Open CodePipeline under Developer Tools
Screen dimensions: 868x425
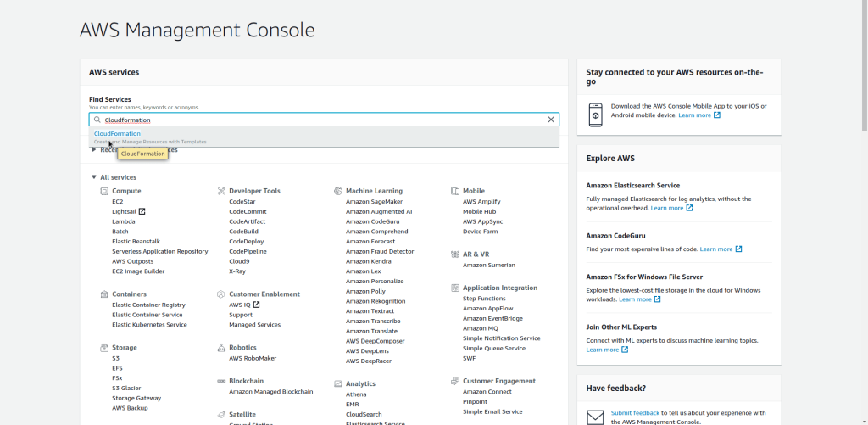[248, 252]
